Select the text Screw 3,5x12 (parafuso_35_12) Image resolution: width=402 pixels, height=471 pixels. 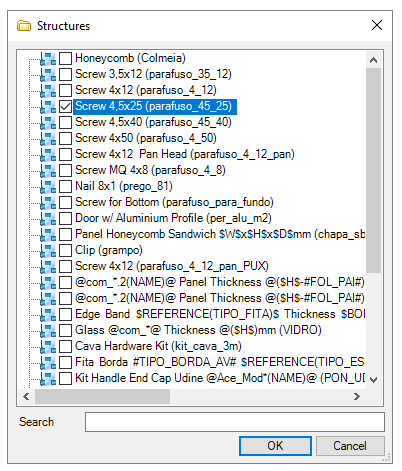[x=153, y=74]
